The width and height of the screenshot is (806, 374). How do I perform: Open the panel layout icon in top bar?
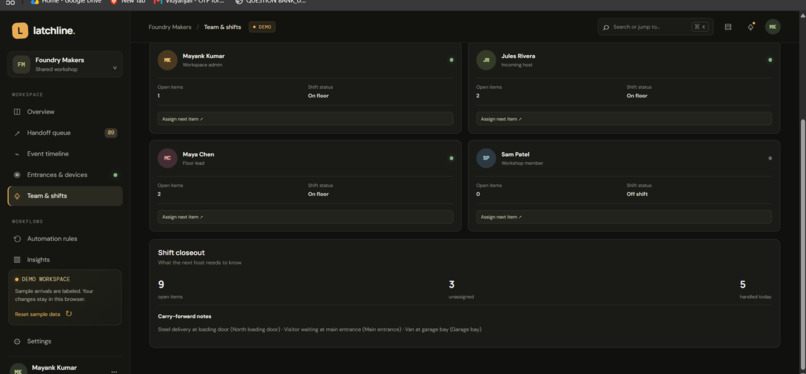tap(728, 27)
